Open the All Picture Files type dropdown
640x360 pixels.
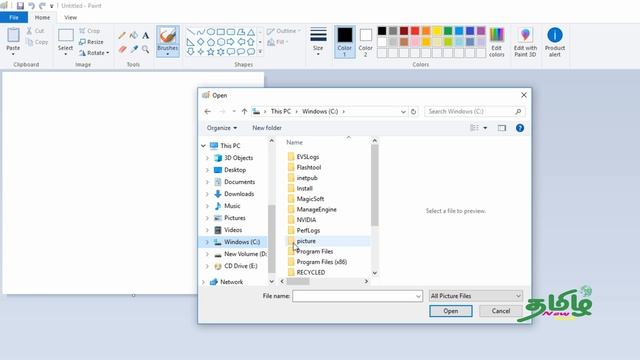click(476, 296)
